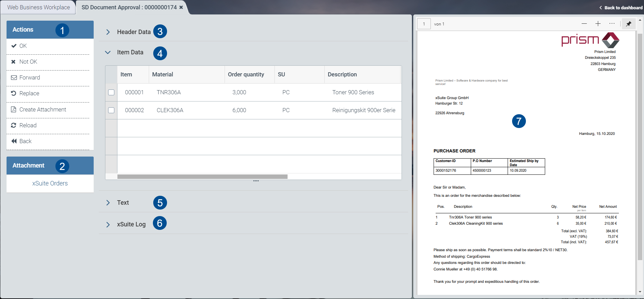Click Customer-ID 3000152176 in PDF
The height and width of the screenshot is (299, 644).
[446, 171]
